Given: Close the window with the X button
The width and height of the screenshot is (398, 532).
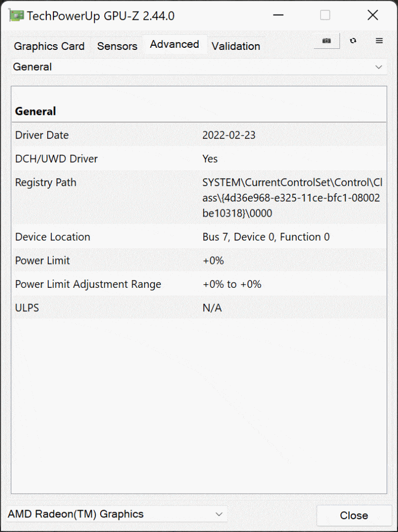Looking at the screenshot, I should coord(373,15).
